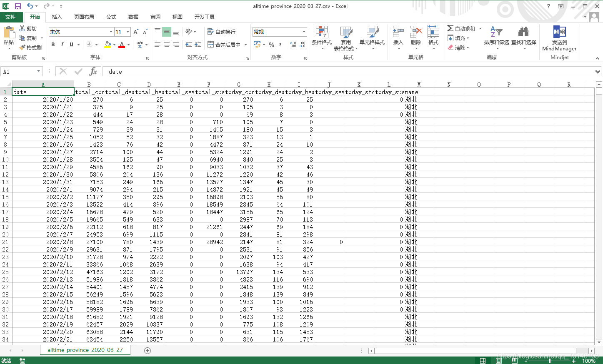Toggle Wrap Text (自动换行)

pos(221,32)
